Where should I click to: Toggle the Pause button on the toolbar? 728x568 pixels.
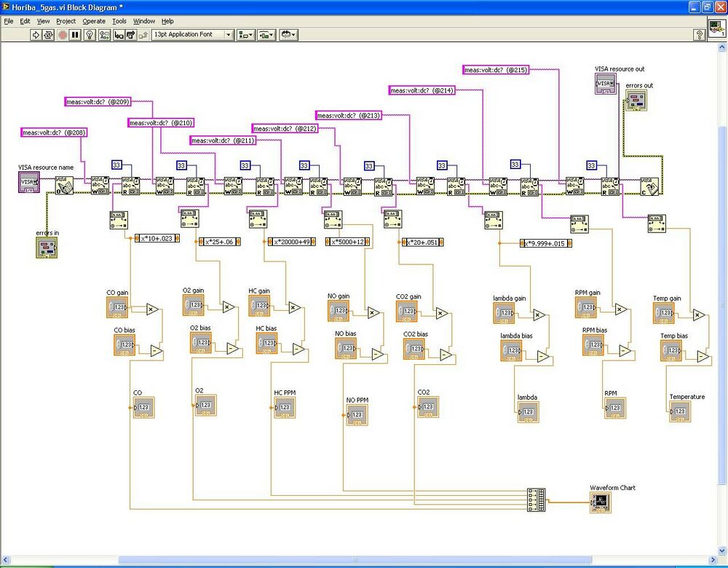[x=74, y=34]
